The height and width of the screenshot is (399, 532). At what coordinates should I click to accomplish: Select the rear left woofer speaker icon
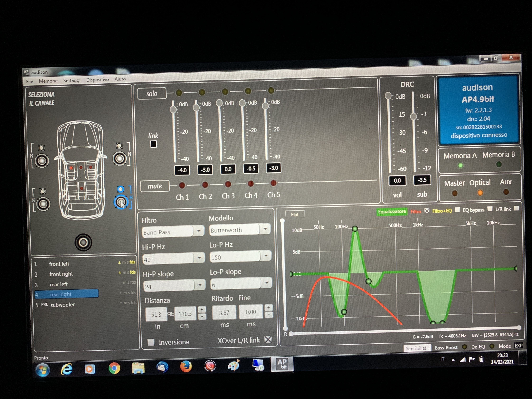coord(43,204)
